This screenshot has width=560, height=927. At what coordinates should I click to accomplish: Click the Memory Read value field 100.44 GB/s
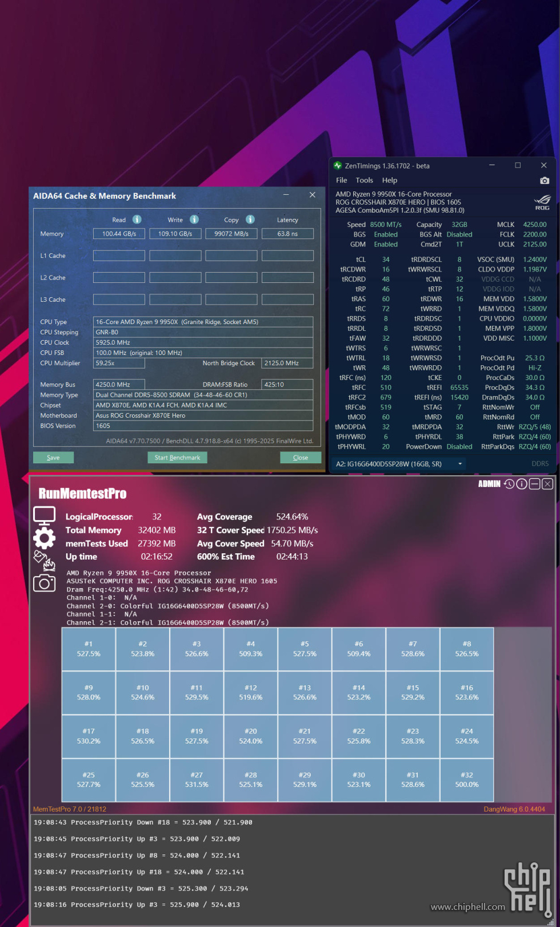(119, 234)
